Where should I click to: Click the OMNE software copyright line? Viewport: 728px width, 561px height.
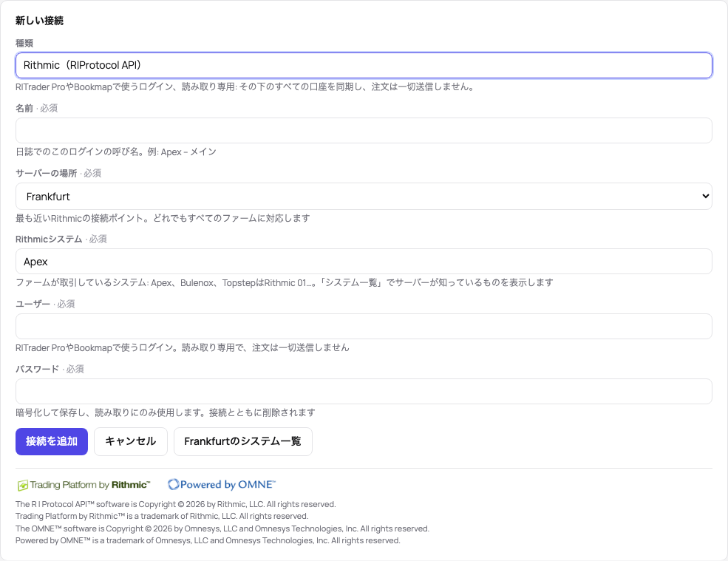click(222, 528)
